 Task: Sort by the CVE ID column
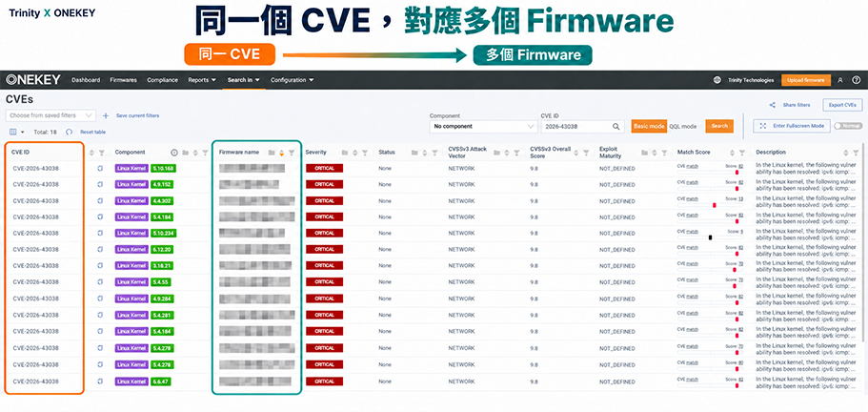(x=91, y=153)
